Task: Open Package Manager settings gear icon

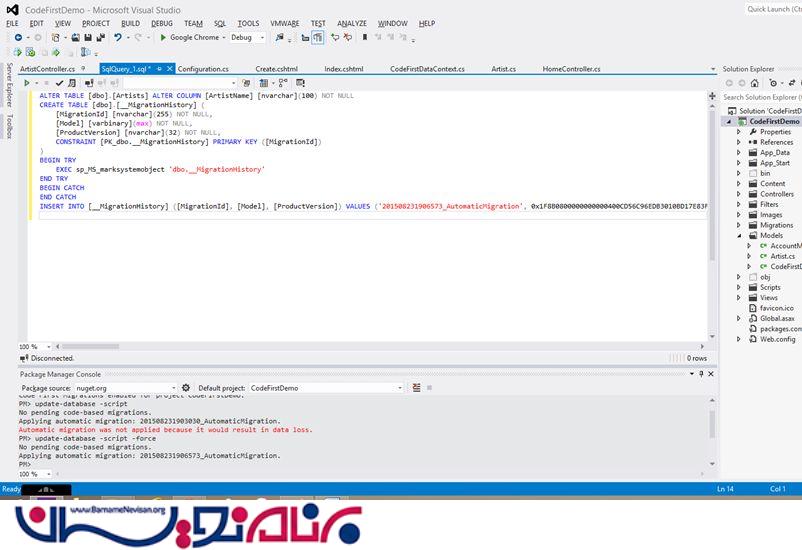Action: coord(186,388)
